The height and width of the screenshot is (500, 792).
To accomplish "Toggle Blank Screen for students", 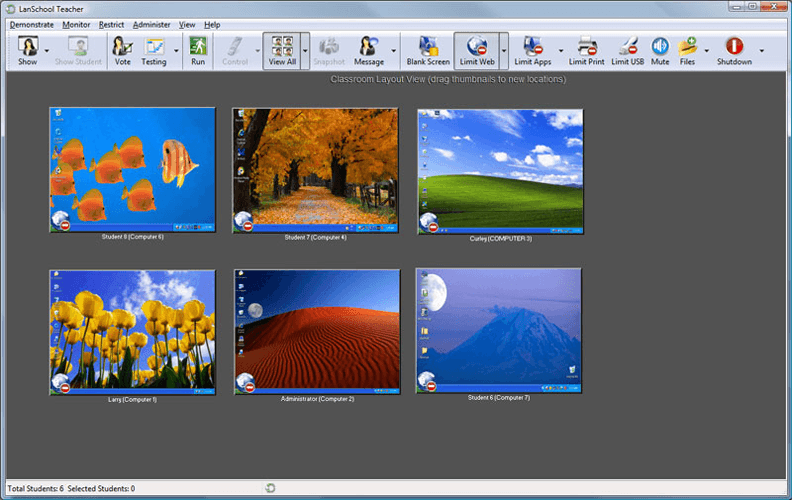I will click(x=428, y=48).
